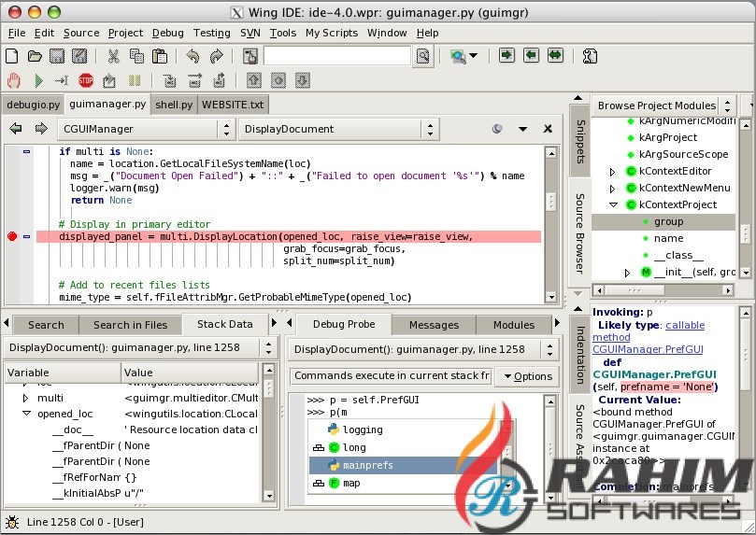This screenshot has width=756, height=535.
Task: Click the toolbar search go button
Action: 422,56
